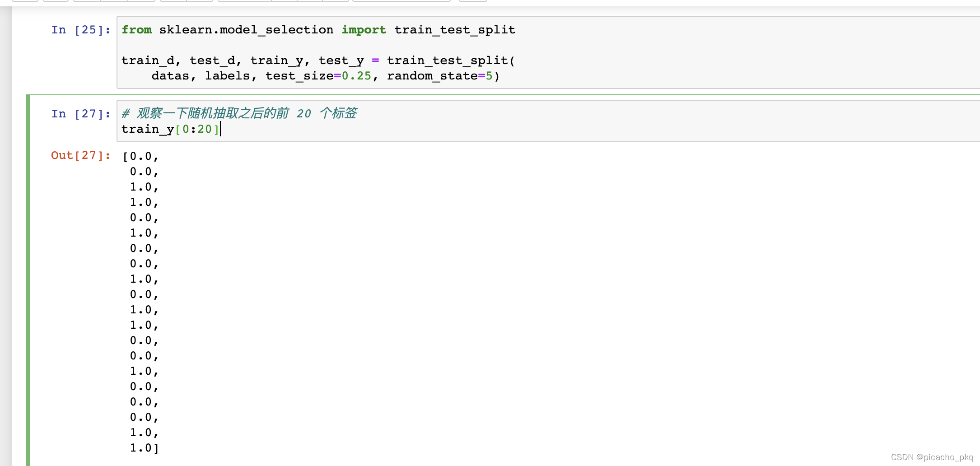Click the train_test_split assignment line

tap(318, 61)
